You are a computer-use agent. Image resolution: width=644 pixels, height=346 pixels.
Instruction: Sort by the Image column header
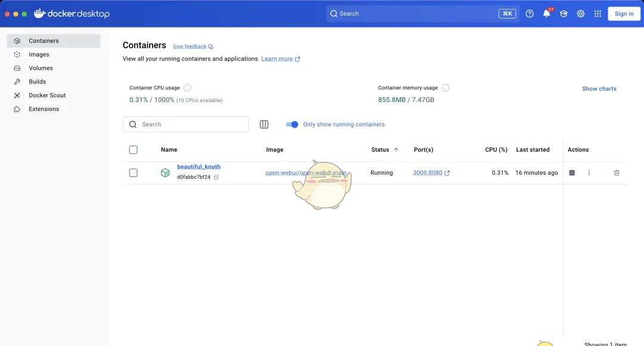[x=274, y=150]
